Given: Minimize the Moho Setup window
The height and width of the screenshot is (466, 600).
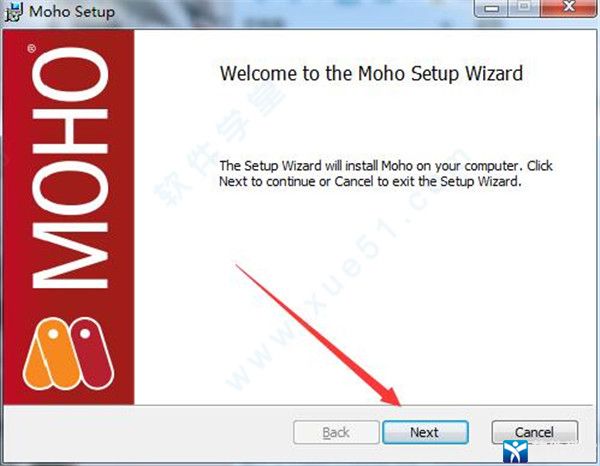Looking at the screenshot, I should tap(491, 8).
